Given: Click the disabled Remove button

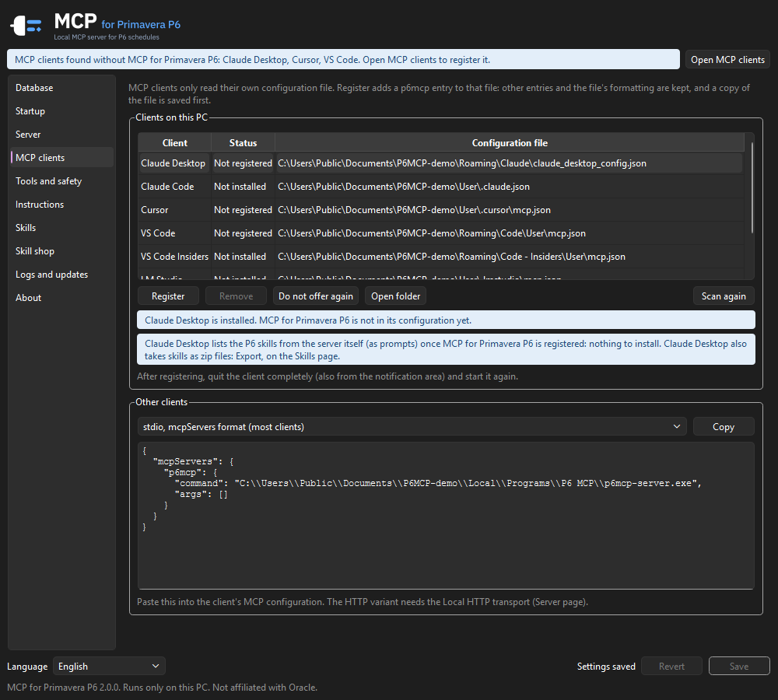Looking at the screenshot, I should 237,296.
